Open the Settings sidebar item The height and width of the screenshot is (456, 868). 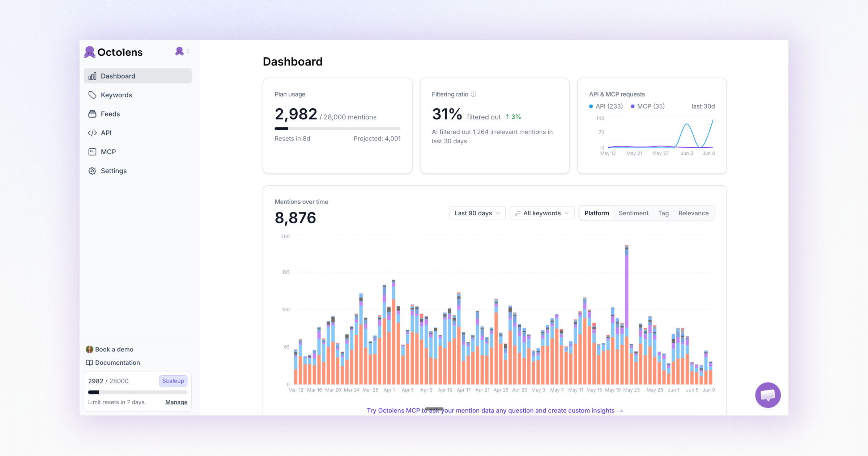tap(138, 171)
